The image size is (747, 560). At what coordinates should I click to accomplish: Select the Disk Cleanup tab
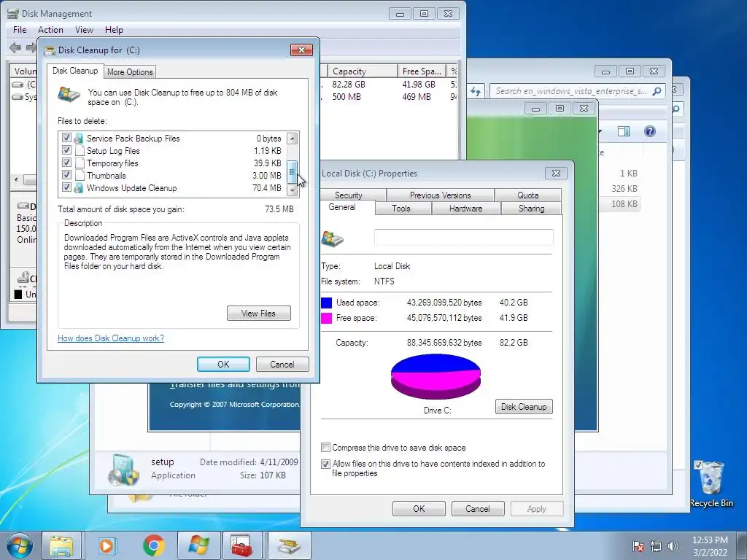[x=75, y=71]
